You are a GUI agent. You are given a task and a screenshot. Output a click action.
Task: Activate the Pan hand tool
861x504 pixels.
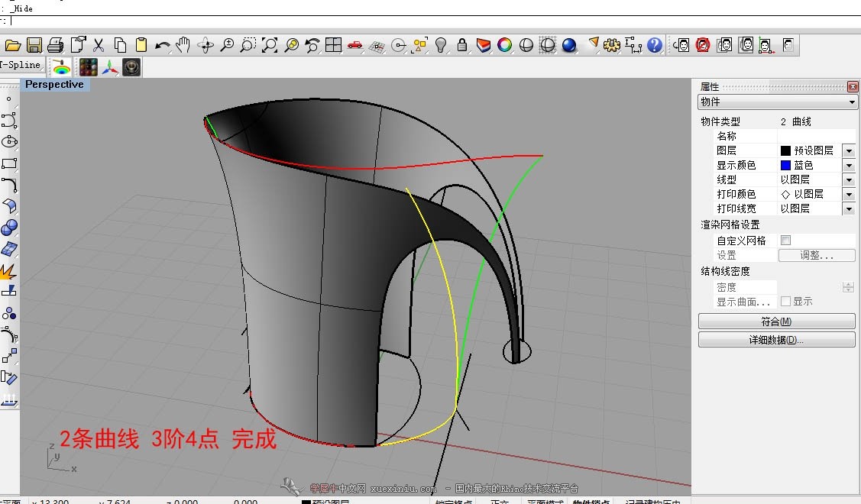point(183,45)
